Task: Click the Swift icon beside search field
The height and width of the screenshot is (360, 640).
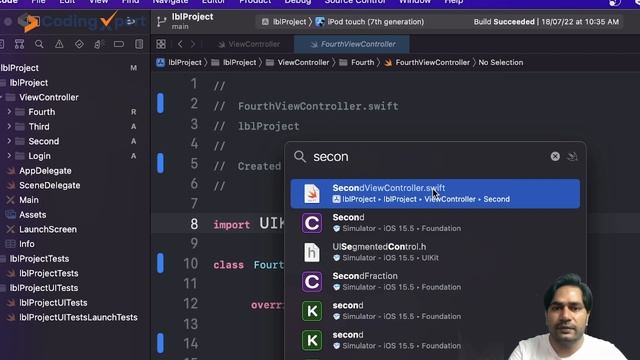Action: coord(573,156)
